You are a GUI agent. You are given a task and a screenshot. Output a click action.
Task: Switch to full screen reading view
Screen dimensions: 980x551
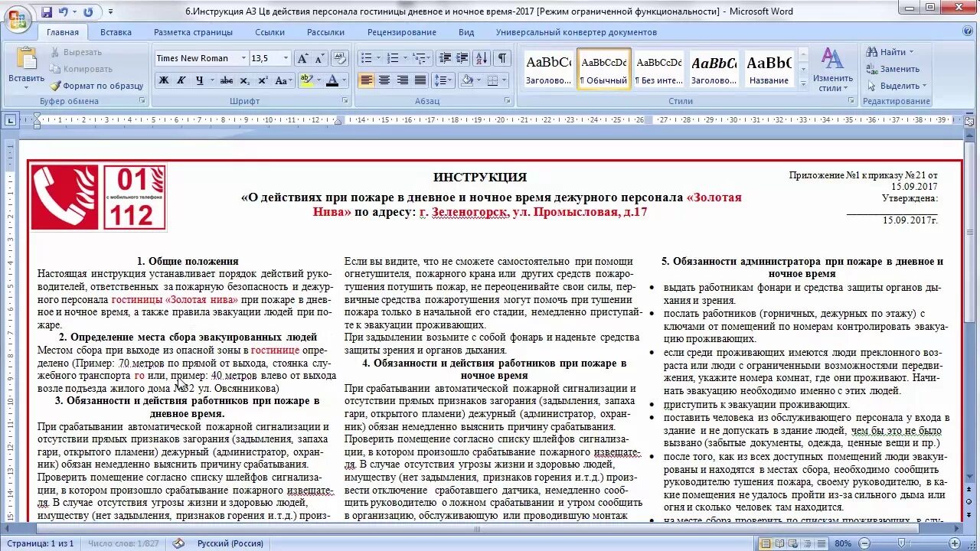click(x=779, y=543)
